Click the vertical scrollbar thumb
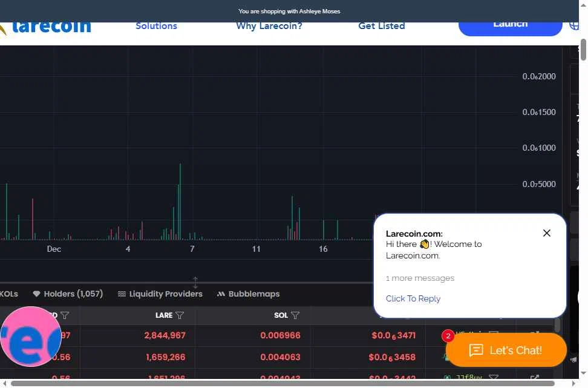This screenshot has height=388, width=588. pos(583,49)
